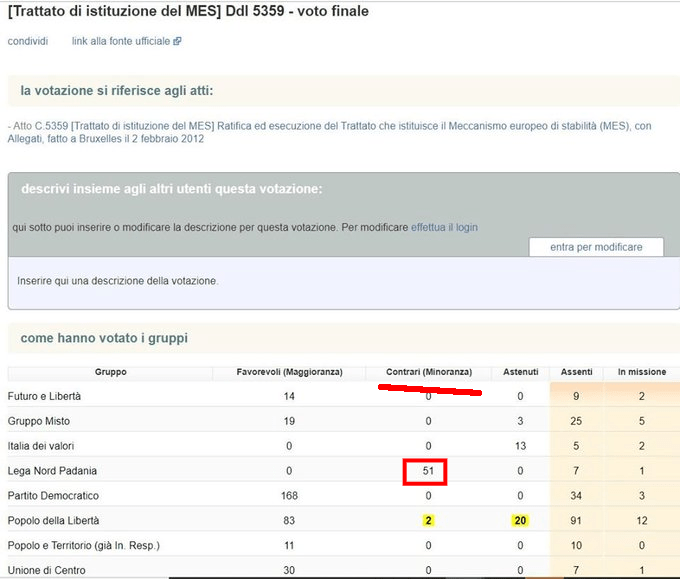Click Popolo della Libertà contrari value 2
This screenshot has width=680, height=579.
[428, 520]
